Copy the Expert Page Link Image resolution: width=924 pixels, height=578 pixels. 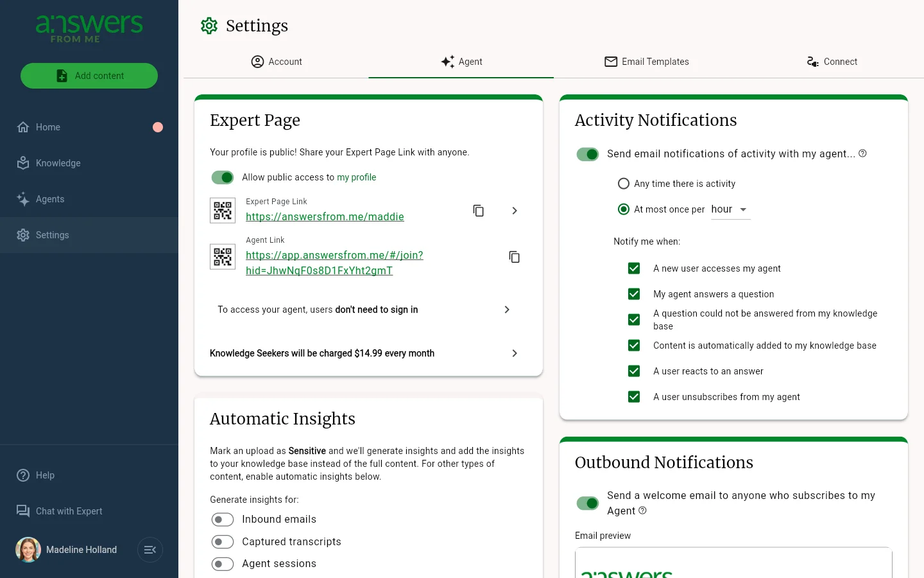point(479,211)
